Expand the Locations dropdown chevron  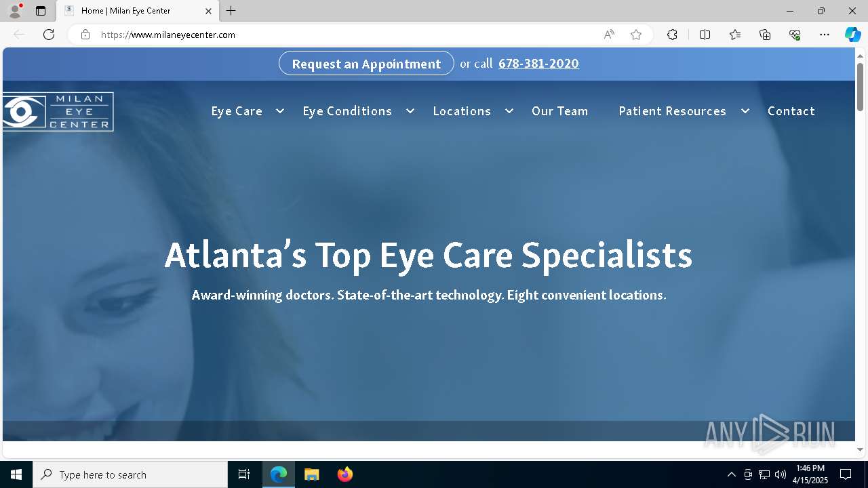pos(509,111)
